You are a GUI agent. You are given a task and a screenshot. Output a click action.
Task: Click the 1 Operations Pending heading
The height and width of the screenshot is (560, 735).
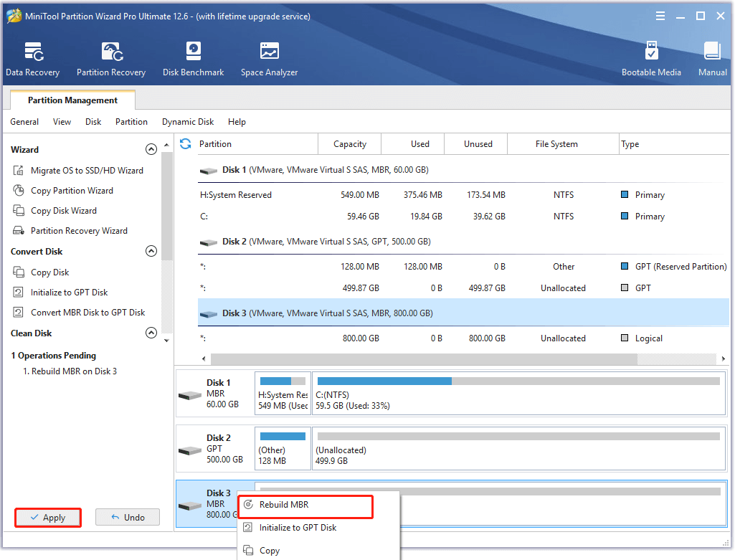(54, 356)
